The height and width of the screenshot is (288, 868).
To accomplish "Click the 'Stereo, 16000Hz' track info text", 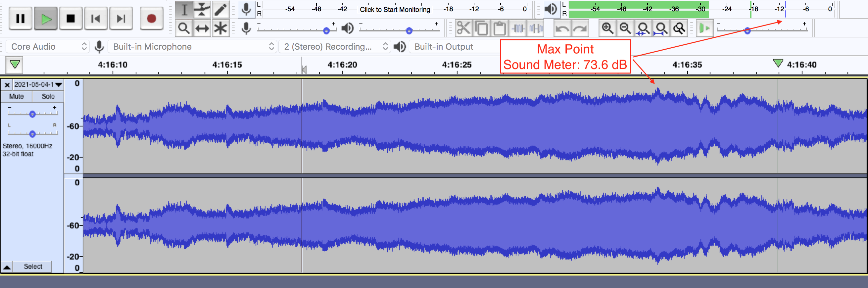I will tap(27, 146).
